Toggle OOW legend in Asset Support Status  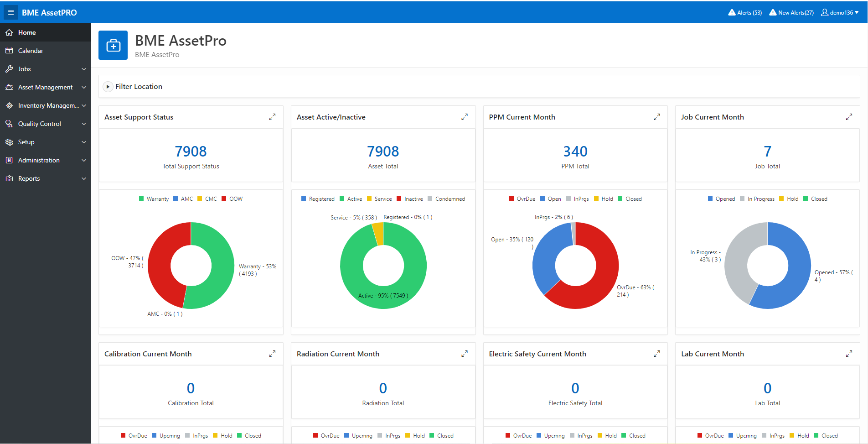(232, 198)
